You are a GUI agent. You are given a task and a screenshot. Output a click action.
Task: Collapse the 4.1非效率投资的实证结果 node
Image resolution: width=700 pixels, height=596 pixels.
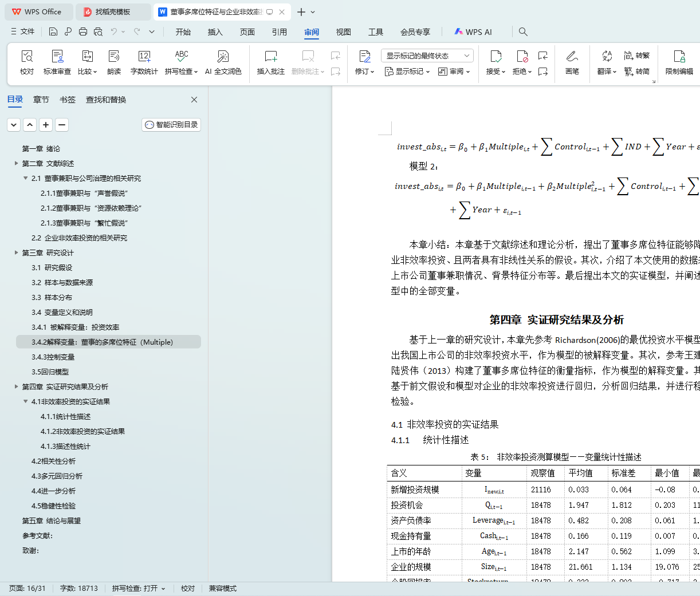pos(25,401)
